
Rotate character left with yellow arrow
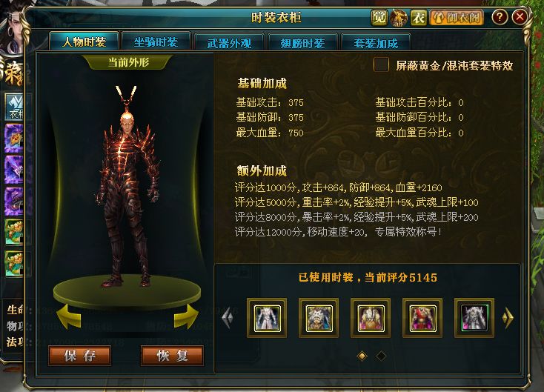coord(69,316)
